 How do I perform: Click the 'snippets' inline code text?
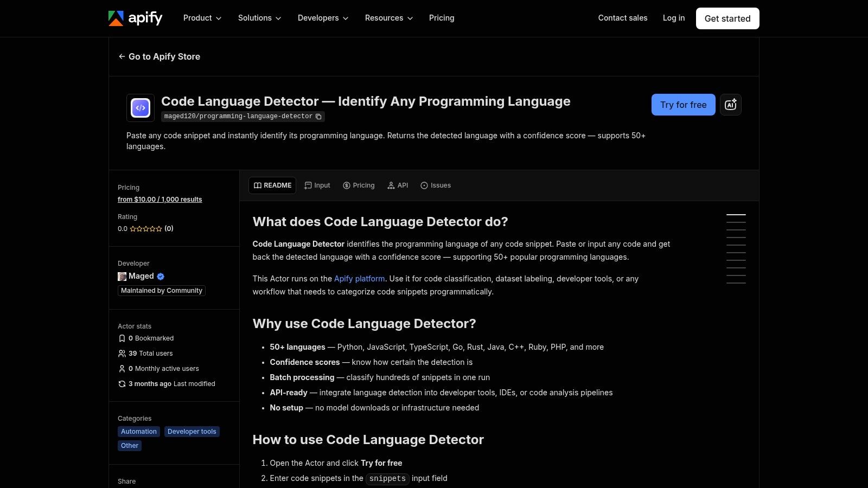click(x=387, y=479)
